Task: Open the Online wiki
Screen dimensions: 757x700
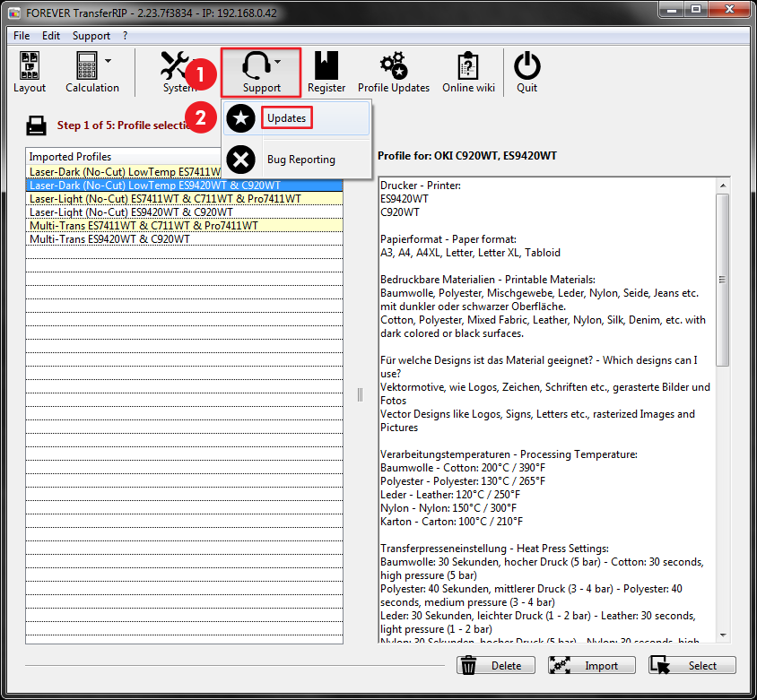Action: point(468,73)
